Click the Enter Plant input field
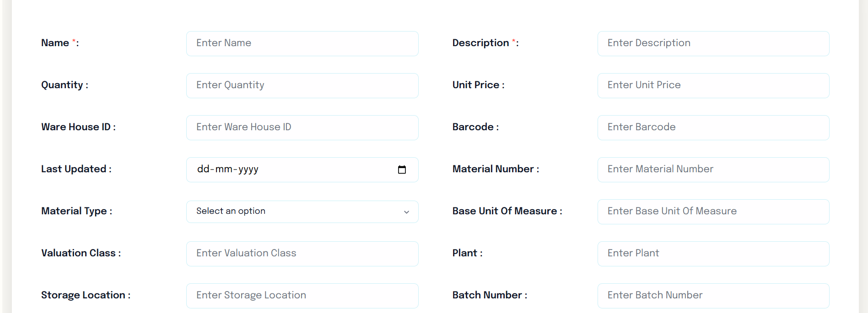This screenshot has width=868, height=313. [713, 254]
